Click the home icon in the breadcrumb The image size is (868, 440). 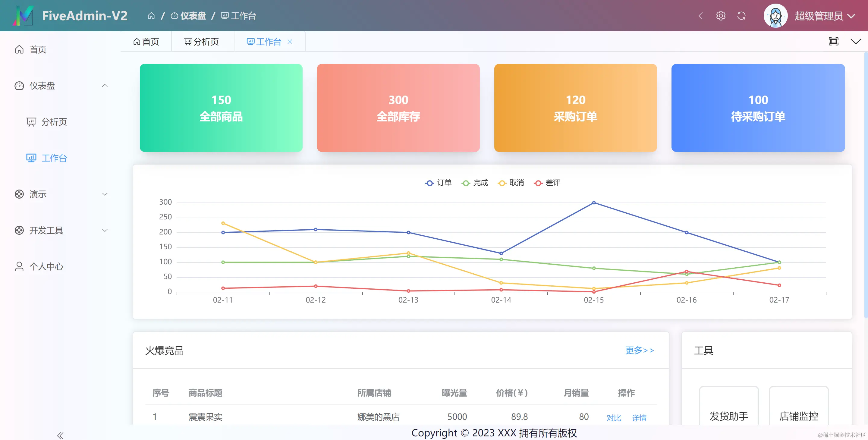[152, 15]
